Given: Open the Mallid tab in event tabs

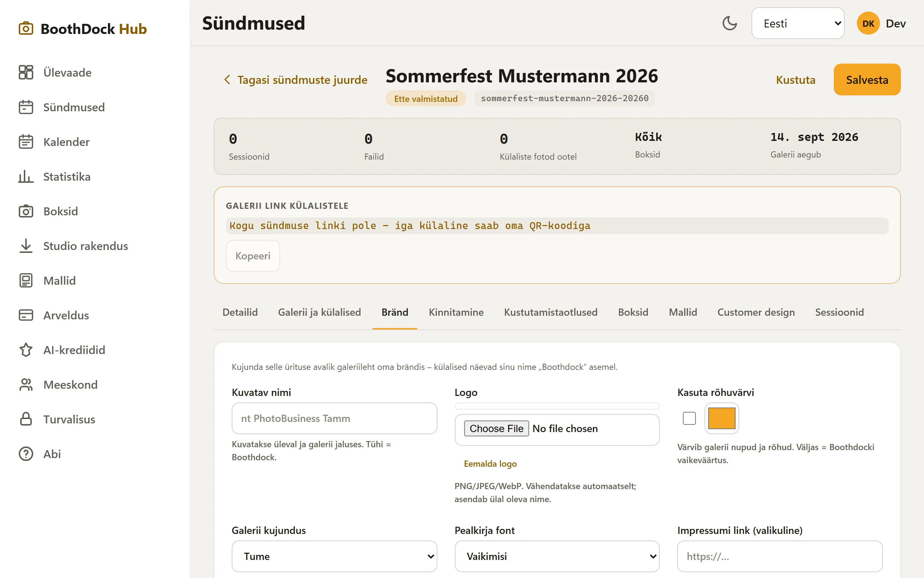Looking at the screenshot, I should (x=683, y=312).
